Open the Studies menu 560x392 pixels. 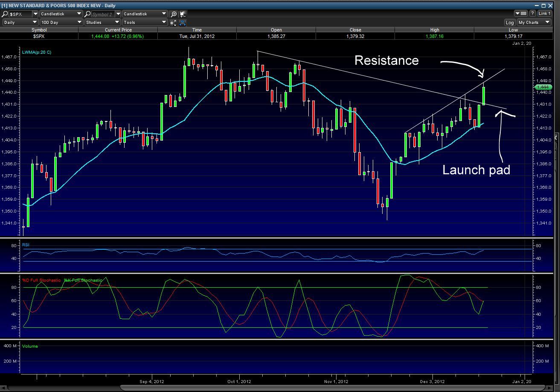[x=102, y=23]
